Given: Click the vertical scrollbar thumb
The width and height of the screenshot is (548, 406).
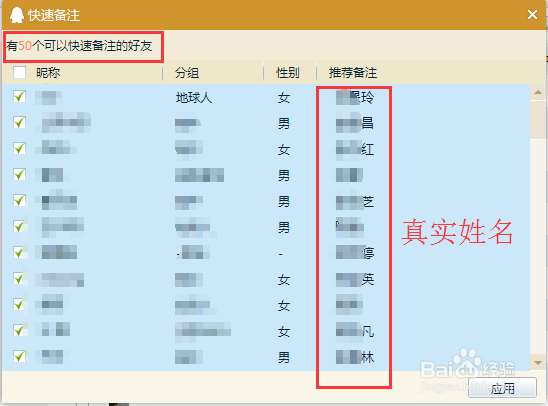Looking at the screenshot, I should (x=538, y=119).
